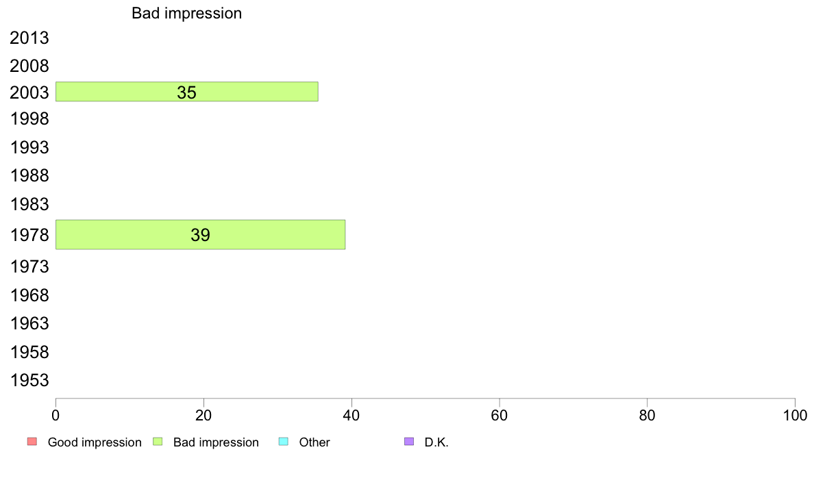Click the 1998 year label
Screen dimensions: 814x504
[29, 119]
